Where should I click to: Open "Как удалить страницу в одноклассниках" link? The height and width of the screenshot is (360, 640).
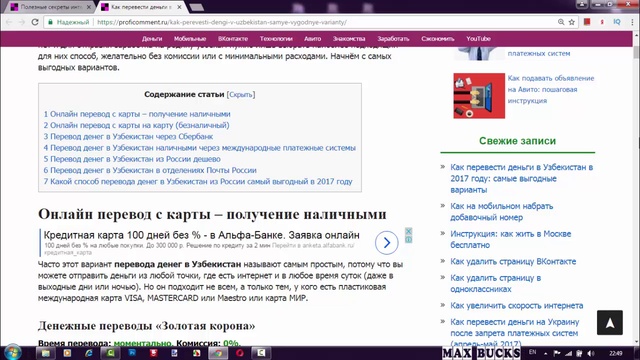click(496, 283)
